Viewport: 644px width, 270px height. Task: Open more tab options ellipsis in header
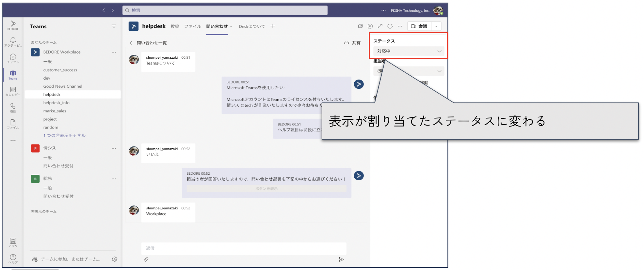[x=400, y=26]
